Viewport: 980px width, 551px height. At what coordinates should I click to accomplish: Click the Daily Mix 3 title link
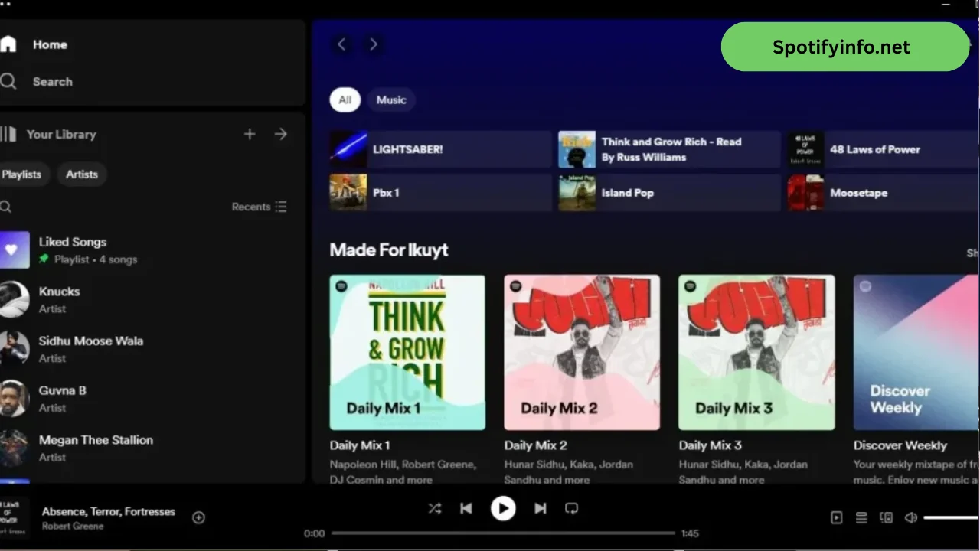point(710,445)
